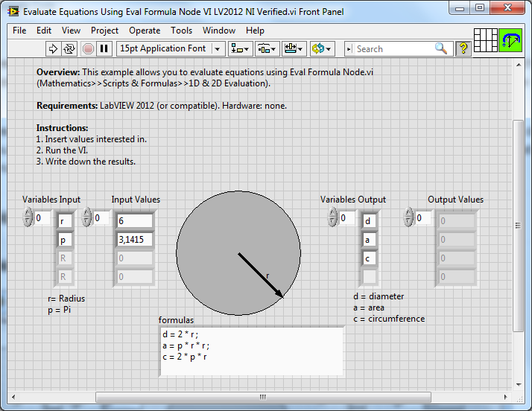
Task: Open the search options arrow
Action: pyautogui.click(x=349, y=49)
